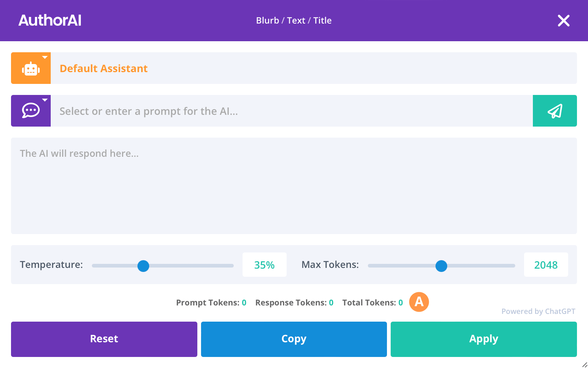
Task: Open the prompt selector chat bubble icon
Action: point(31,111)
